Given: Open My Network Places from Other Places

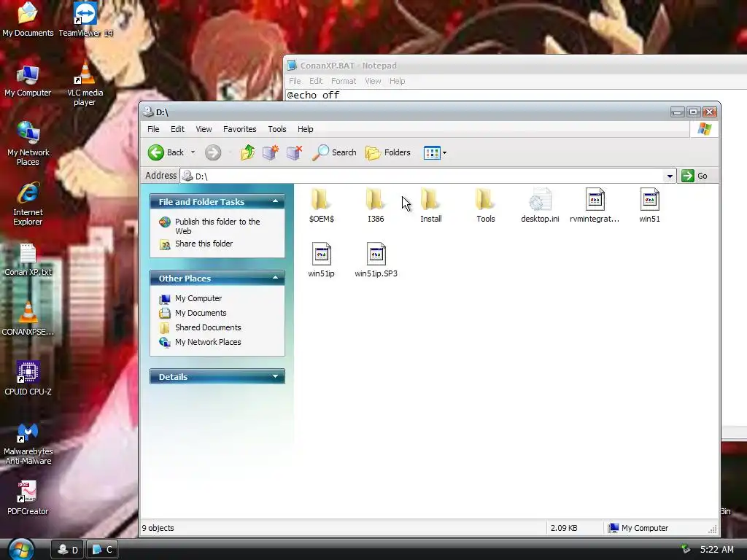Looking at the screenshot, I should [208, 343].
